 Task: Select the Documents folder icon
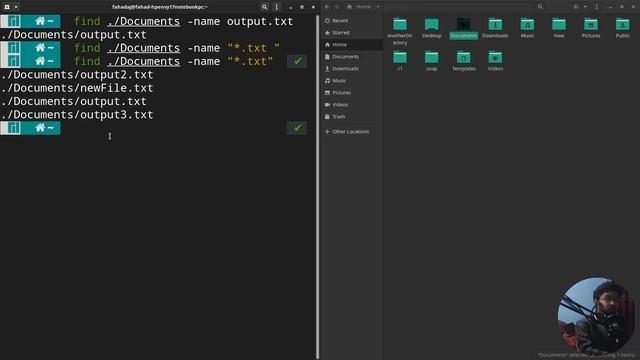point(463,24)
